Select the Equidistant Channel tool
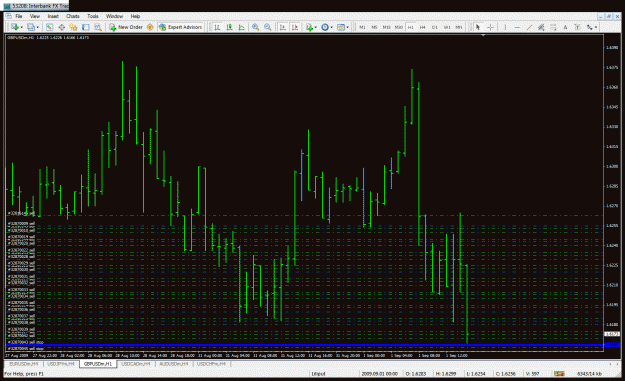 click(x=541, y=27)
